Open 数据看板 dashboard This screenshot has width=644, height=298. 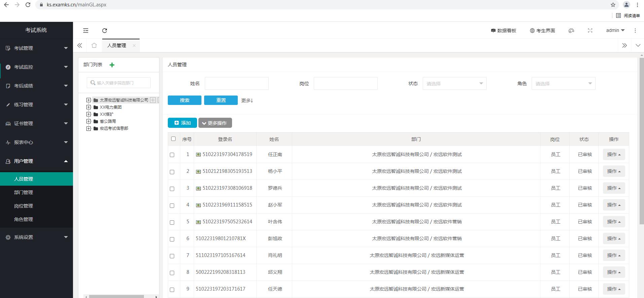[503, 31]
